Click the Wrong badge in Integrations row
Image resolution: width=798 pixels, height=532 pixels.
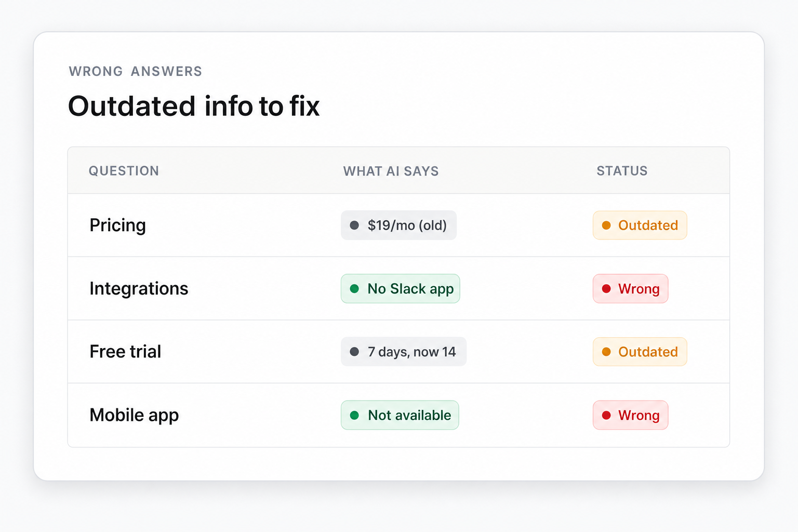(x=630, y=288)
